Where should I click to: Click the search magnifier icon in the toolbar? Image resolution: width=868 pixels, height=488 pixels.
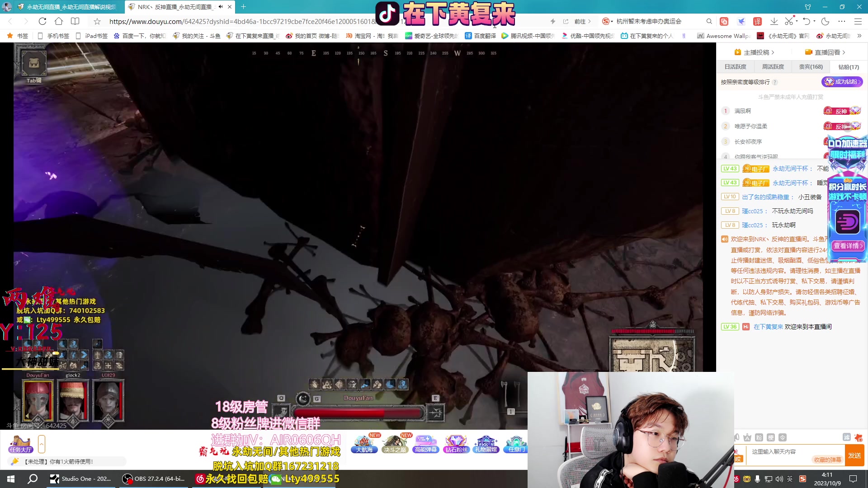709,21
